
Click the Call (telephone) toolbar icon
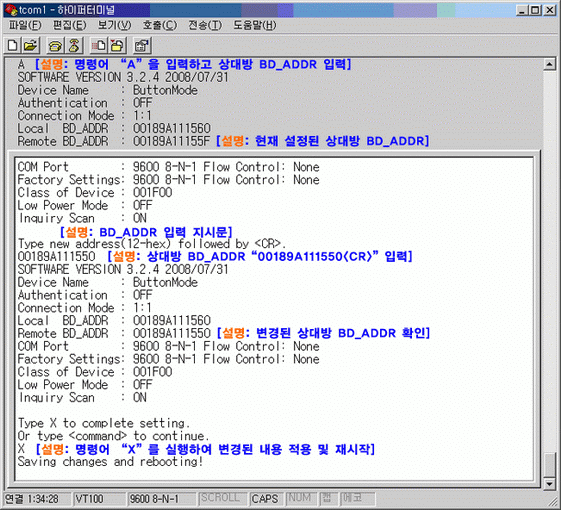click(x=55, y=45)
